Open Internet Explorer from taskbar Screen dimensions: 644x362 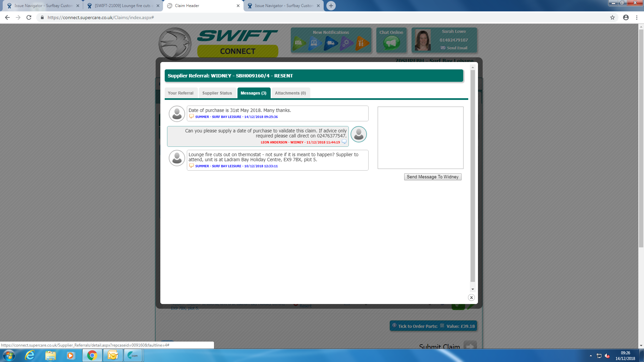click(x=30, y=355)
